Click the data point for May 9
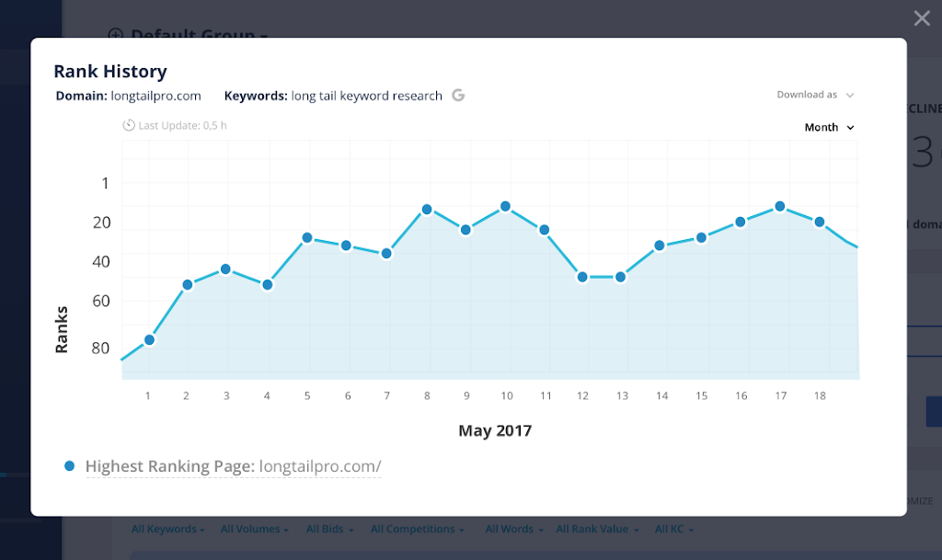Image resolution: width=942 pixels, height=560 pixels. (x=465, y=230)
